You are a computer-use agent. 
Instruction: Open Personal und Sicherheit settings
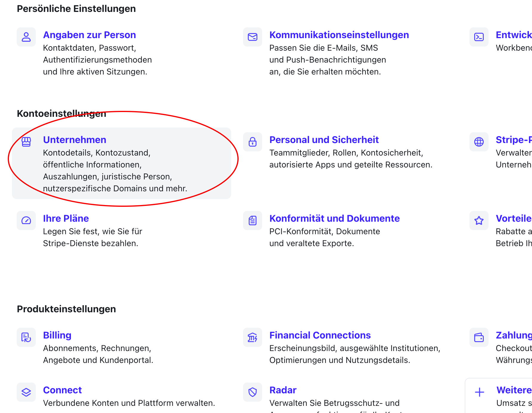[324, 140]
